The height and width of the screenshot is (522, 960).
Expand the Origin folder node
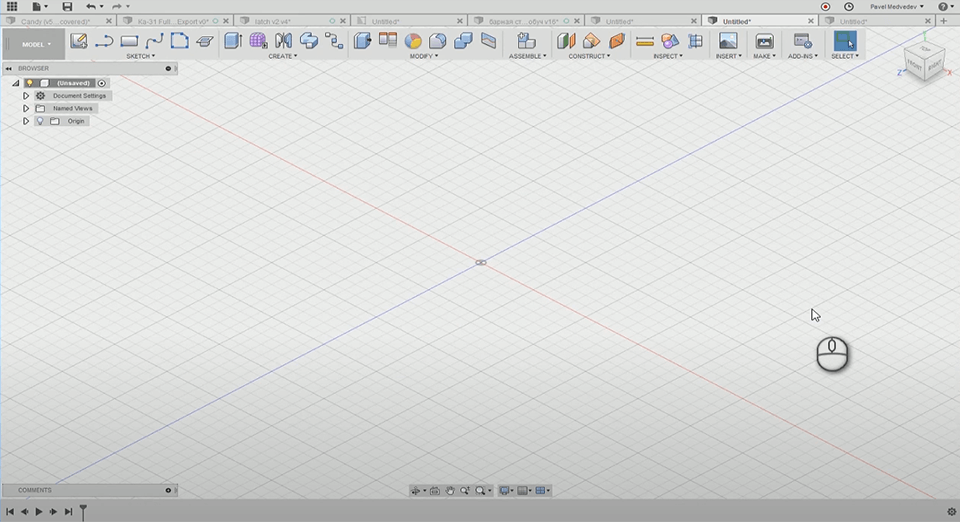tap(26, 121)
